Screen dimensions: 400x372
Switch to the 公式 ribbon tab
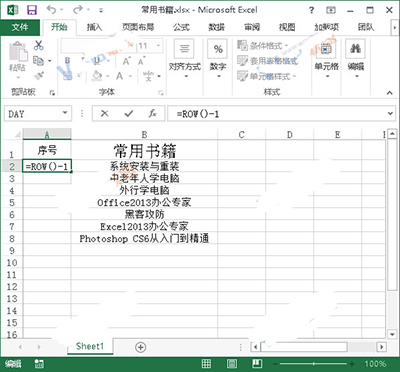tap(181, 27)
